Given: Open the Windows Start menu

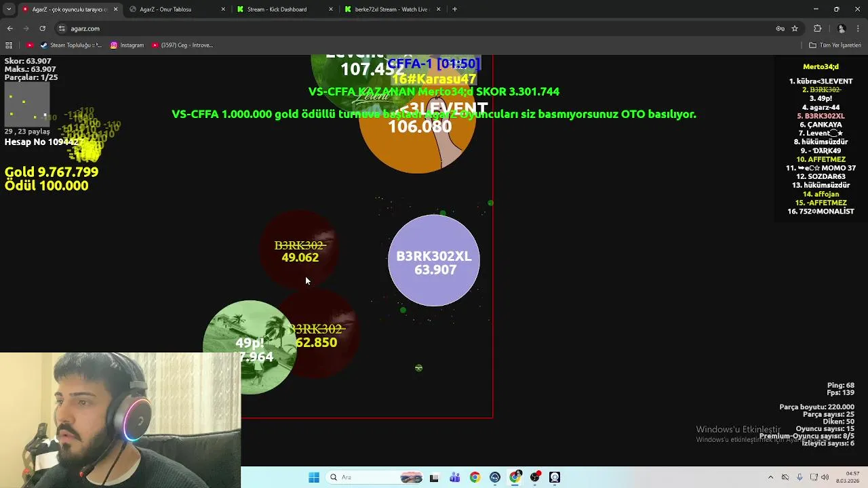Looking at the screenshot, I should (x=314, y=477).
